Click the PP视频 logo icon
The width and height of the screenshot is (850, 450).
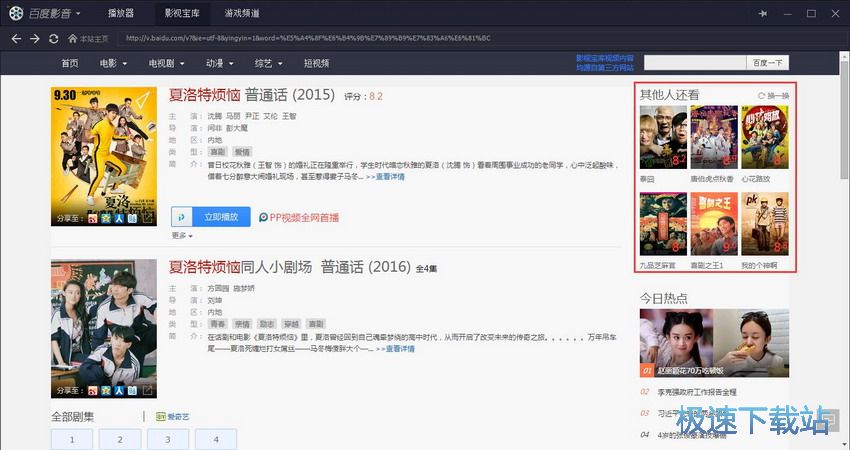click(x=263, y=217)
